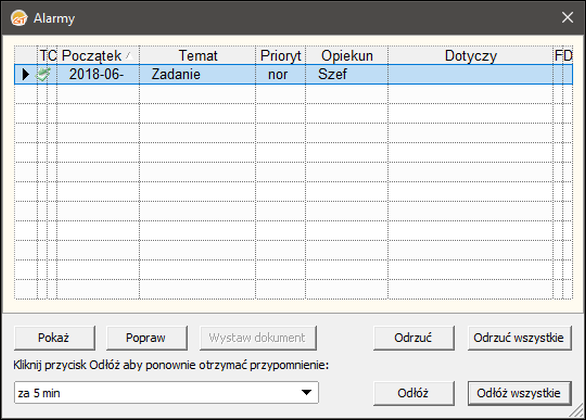586x420 pixels.
Task: Click the Opiekun column header
Action: pyautogui.click(x=347, y=56)
